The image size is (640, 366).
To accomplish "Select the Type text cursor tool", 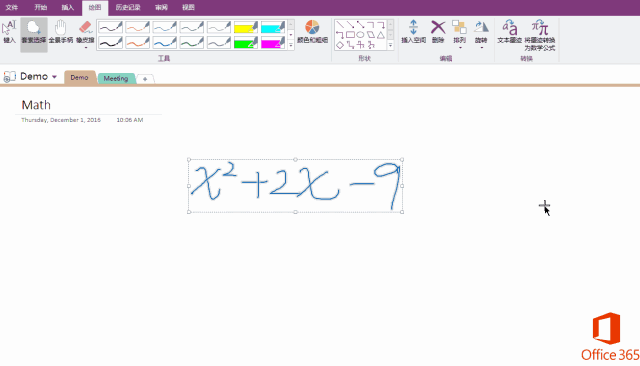I will pyautogui.click(x=9, y=32).
